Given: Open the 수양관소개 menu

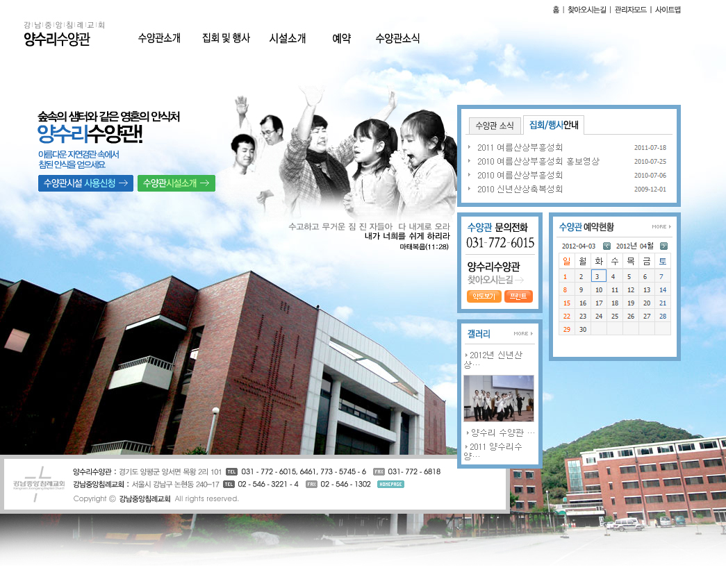Looking at the screenshot, I should 159,38.
